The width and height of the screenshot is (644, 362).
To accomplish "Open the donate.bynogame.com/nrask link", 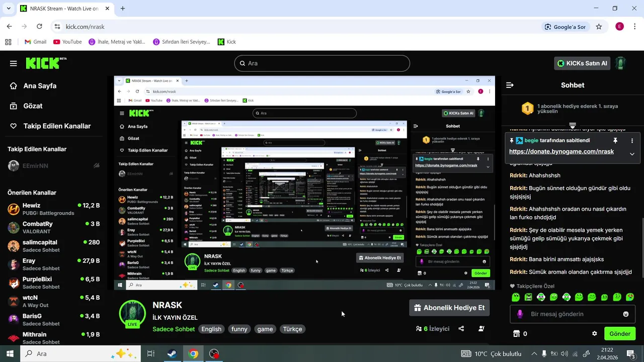I will [x=561, y=151].
